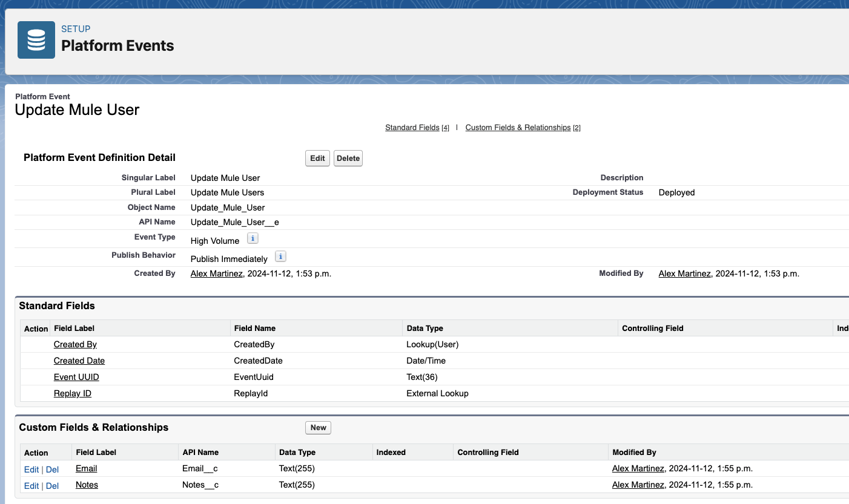Click the Platform Events setup database icon
The height and width of the screenshot is (504, 849).
(x=36, y=39)
